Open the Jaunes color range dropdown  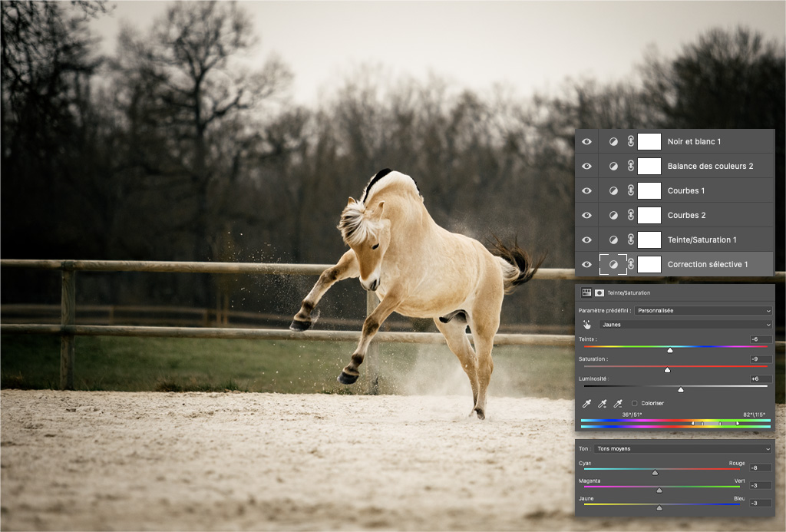(x=685, y=325)
